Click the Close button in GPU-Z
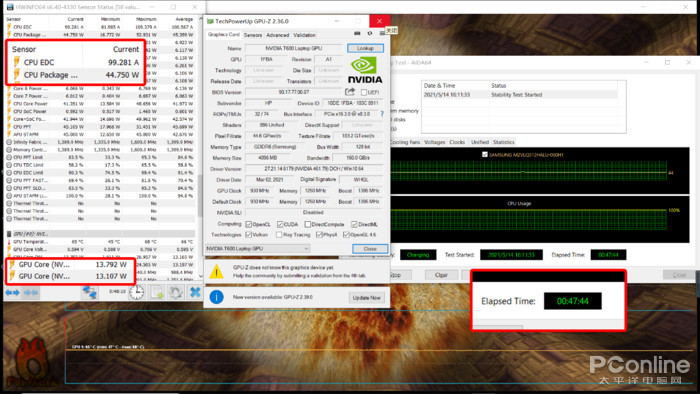Viewport: 700px width, 394px height. click(370, 249)
